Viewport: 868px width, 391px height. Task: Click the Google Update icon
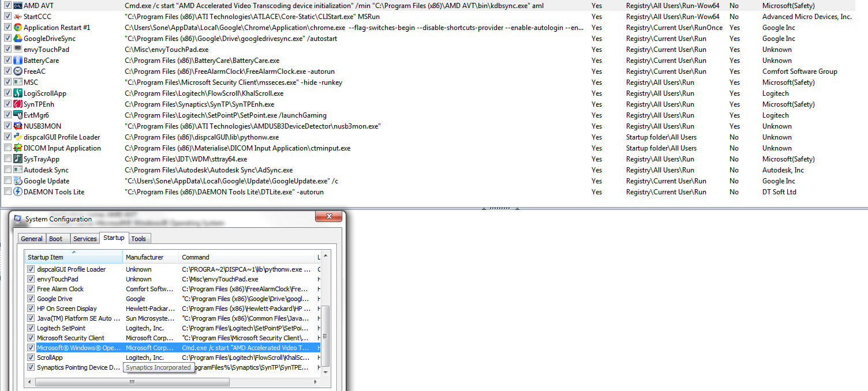pyautogui.click(x=18, y=181)
